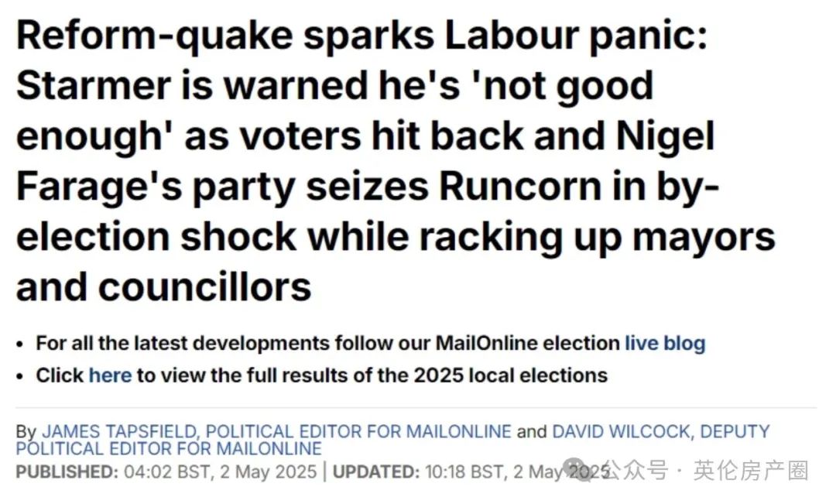
Task: Click the PUBLISHED 04:02 BST timestamp
Action: click(x=166, y=472)
